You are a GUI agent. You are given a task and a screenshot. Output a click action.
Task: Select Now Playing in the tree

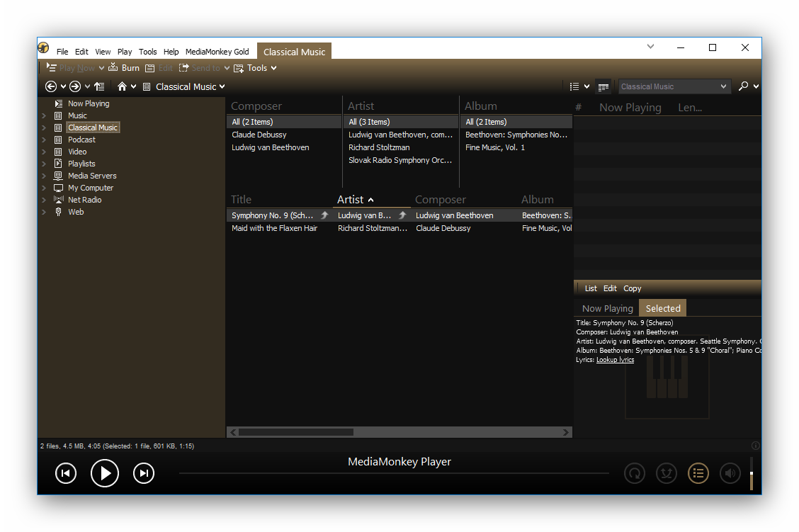[x=89, y=103]
